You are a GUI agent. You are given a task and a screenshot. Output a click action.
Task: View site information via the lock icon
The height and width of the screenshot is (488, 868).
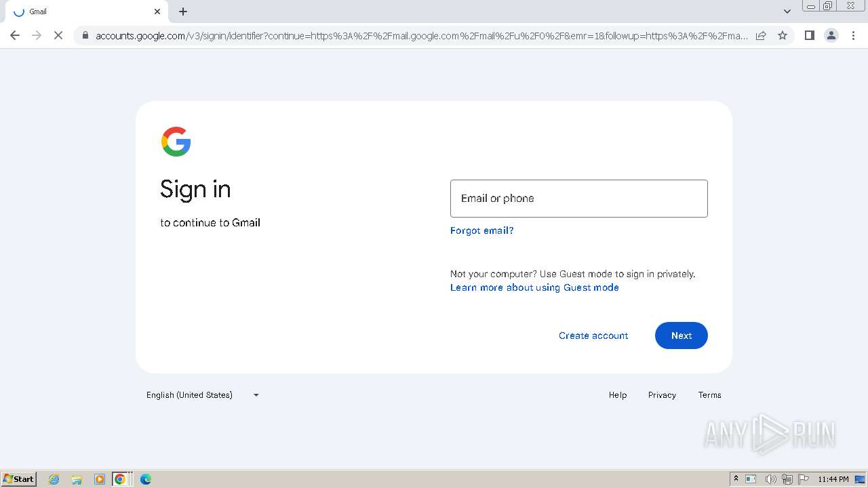[x=85, y=35]
